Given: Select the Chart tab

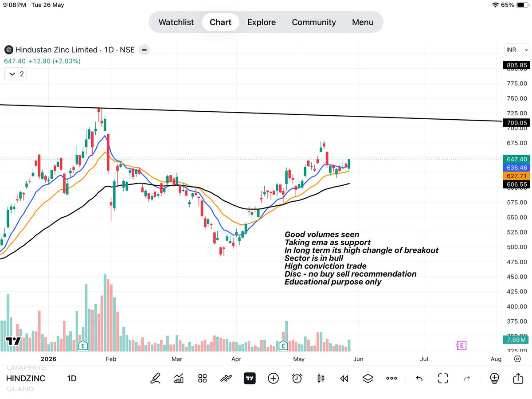Looking at the screenshot, I should point(221,22).
